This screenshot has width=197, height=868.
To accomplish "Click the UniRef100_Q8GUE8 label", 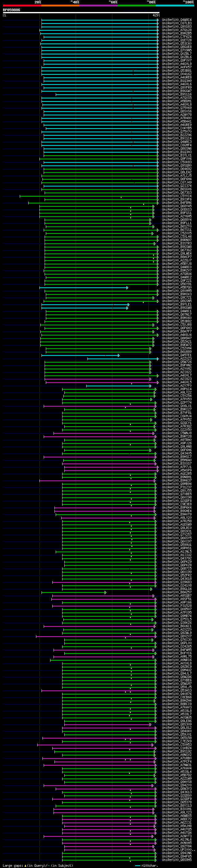I will tap(177, 47).
